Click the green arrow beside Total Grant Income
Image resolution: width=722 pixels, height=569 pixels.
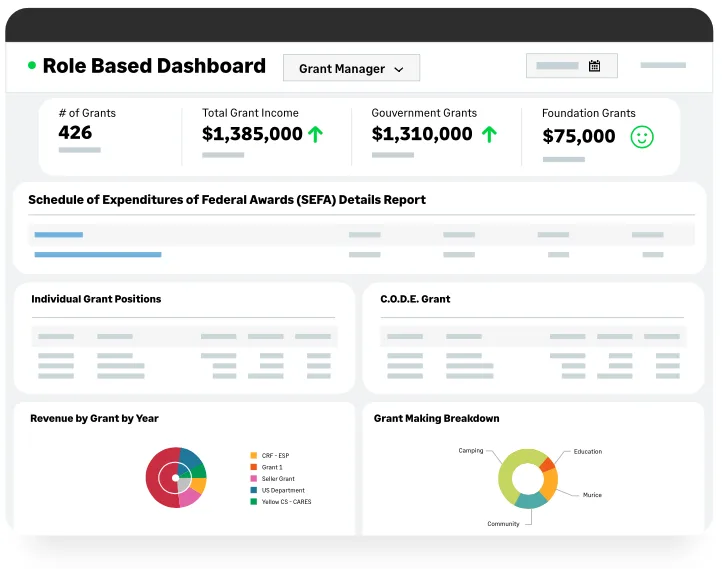pyautogui.click(x=315, y=134)
